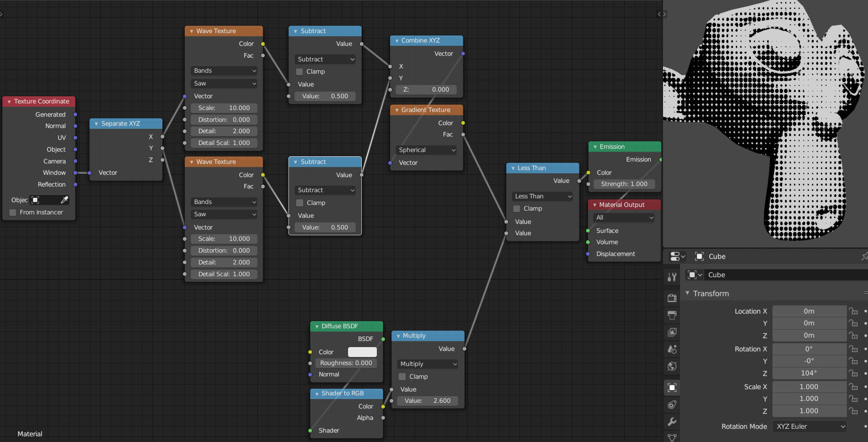Click the Object output socket on Texture Coordinate
The width and height of the screenshot is (868, 442).
pos(75,150)
